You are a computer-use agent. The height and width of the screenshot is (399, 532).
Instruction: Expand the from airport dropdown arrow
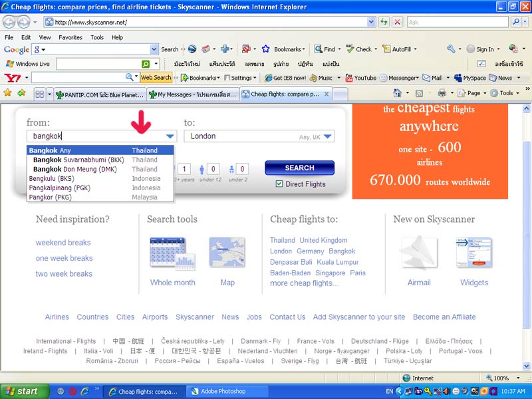pyautogui.click(x=170, y=136)
